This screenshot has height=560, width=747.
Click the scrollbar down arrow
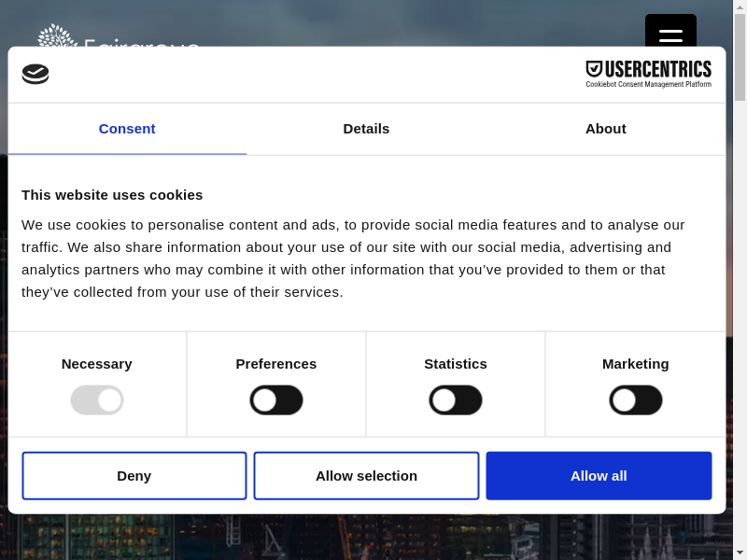coord(740,553)
